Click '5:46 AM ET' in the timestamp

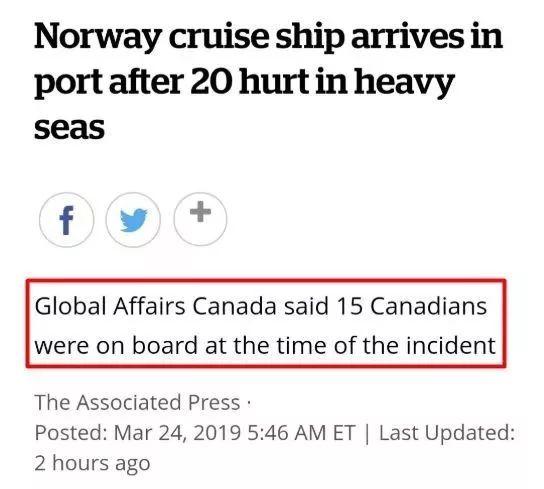[x=302, y=433]
